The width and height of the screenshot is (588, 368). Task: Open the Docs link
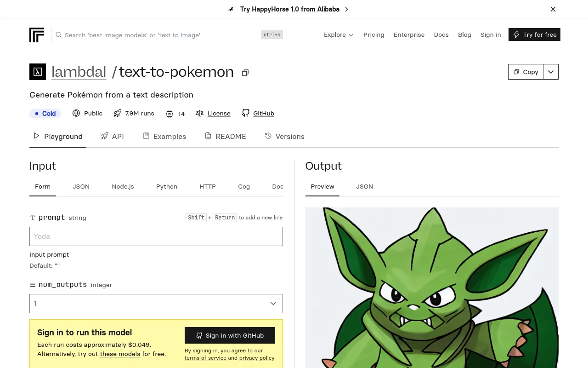pos(441,35)
